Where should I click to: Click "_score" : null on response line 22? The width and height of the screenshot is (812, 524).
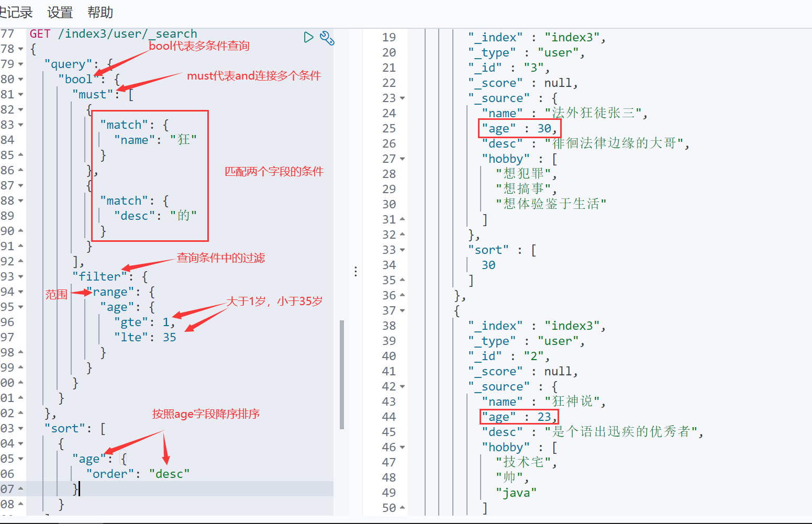pos(523,83)
